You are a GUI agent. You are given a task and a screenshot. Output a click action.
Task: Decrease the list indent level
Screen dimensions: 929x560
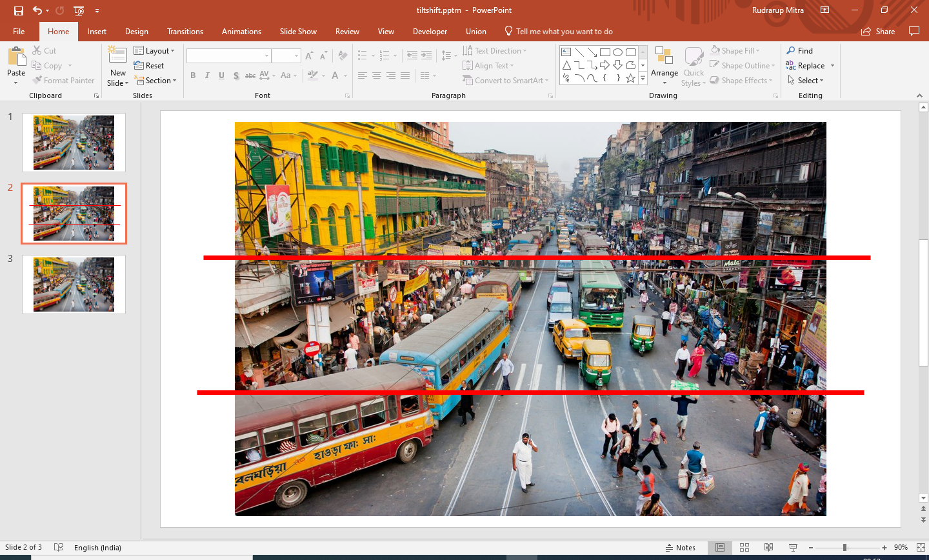412,56
